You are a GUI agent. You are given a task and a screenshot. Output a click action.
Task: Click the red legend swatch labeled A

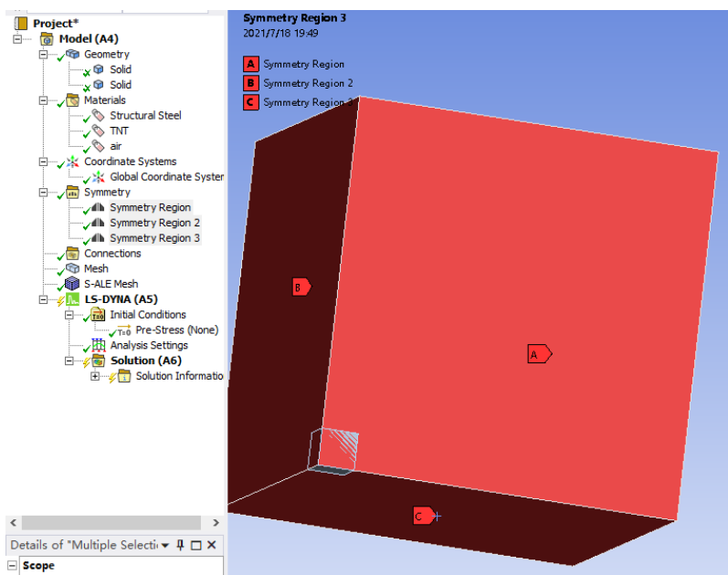pyautogui.click(x=250, y=64)
